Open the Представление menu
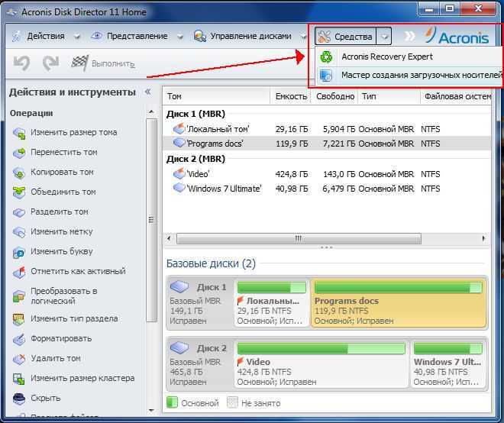The height and width of the screenshot is (423, 504). coord(137,37)
